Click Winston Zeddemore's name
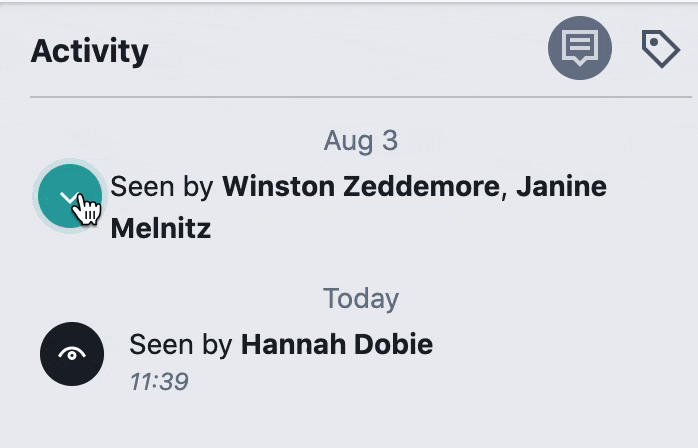Screen dimensions: 698x448 pyautogui.click(x=361, y=187)
